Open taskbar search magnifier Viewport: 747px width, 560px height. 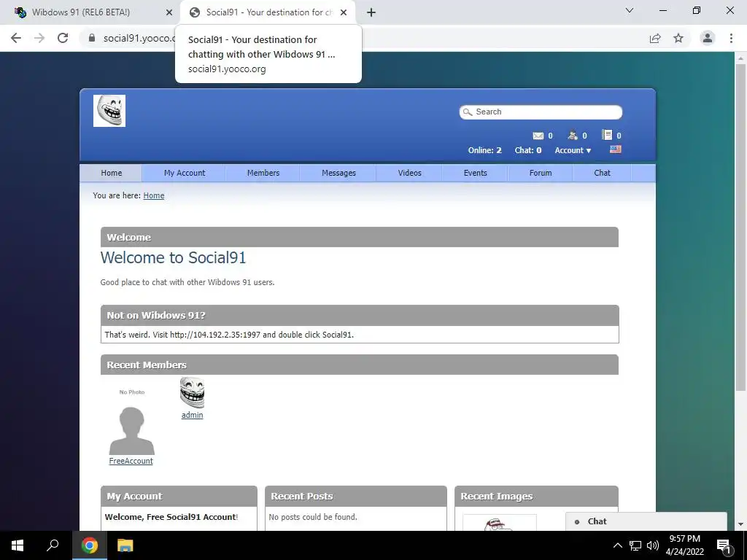(x=53, y=545)
